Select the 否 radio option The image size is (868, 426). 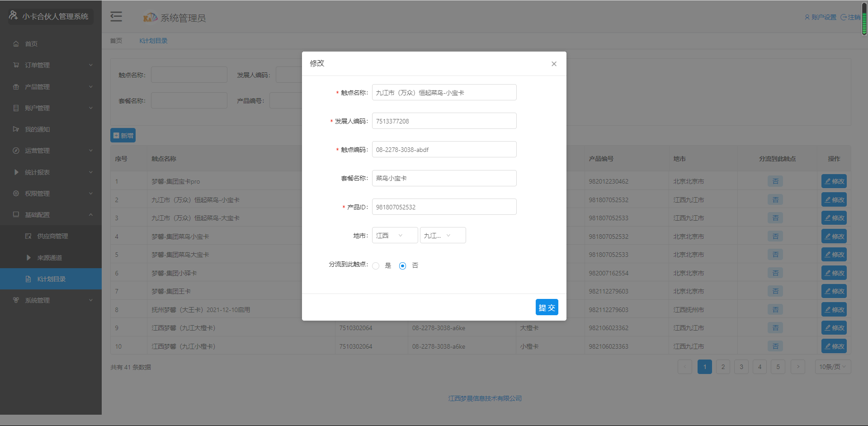403,266
